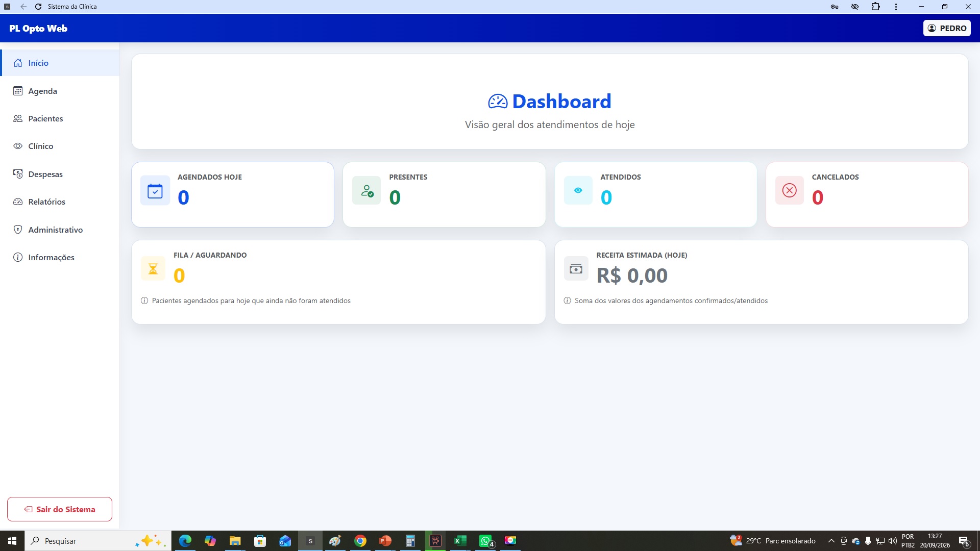
Task: Open Relatórios from the sidebar
Action: [x=60, y=202]
